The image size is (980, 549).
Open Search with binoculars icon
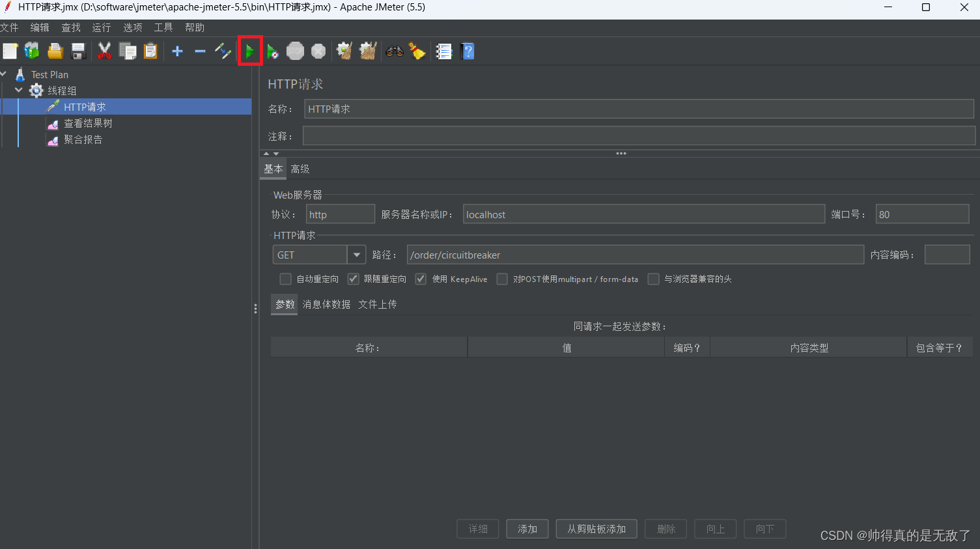point(395,51)
